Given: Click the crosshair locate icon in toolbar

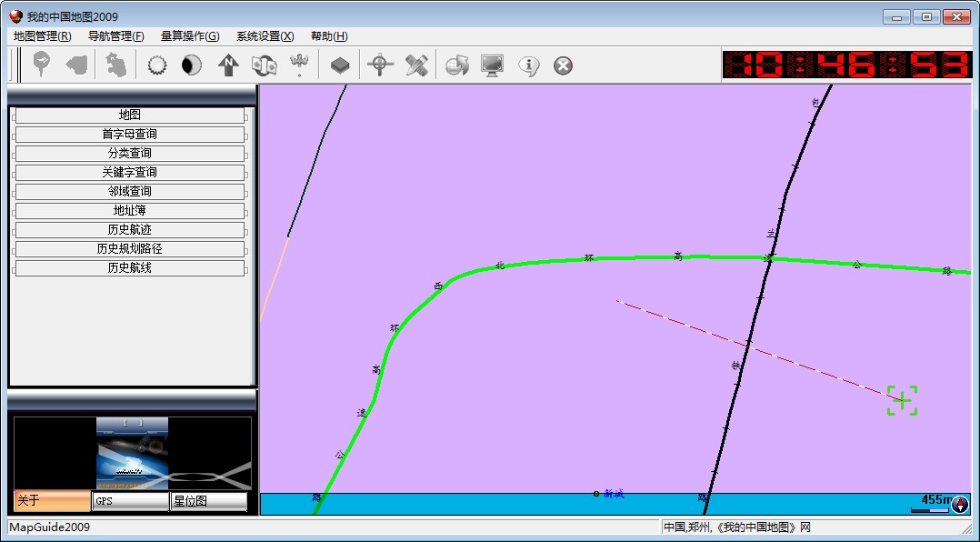Looking at the screenshot, I should [x=380, y=65].
